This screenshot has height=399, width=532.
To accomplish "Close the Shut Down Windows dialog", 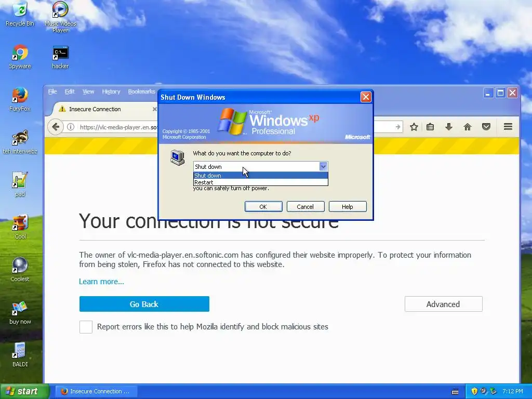I will pos(366,97).
